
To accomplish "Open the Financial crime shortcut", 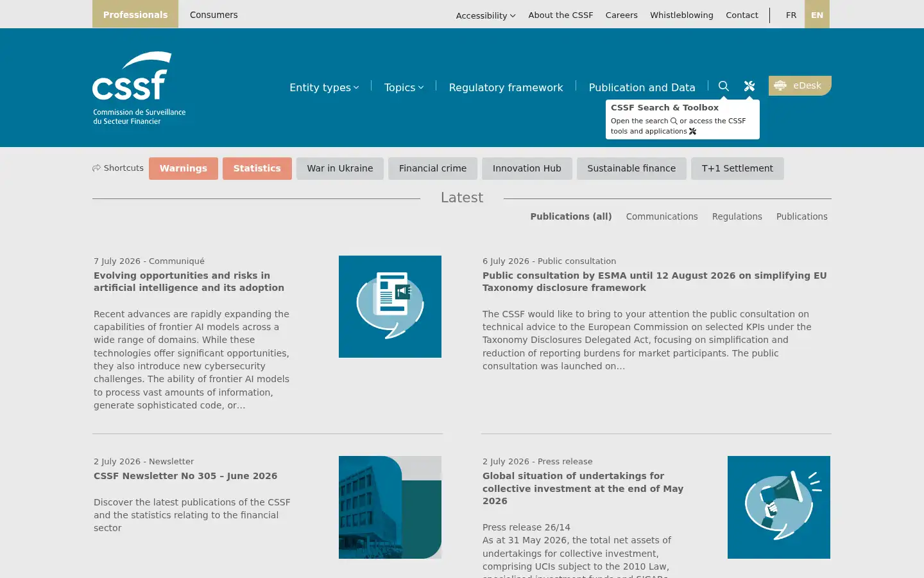I will [x=433, y=168].
